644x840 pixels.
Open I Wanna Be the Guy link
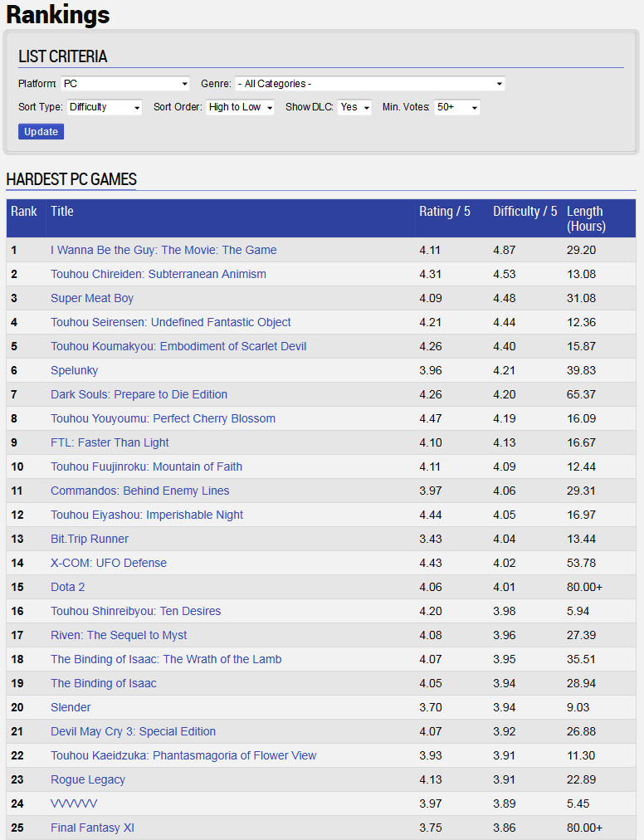(163, 250)
